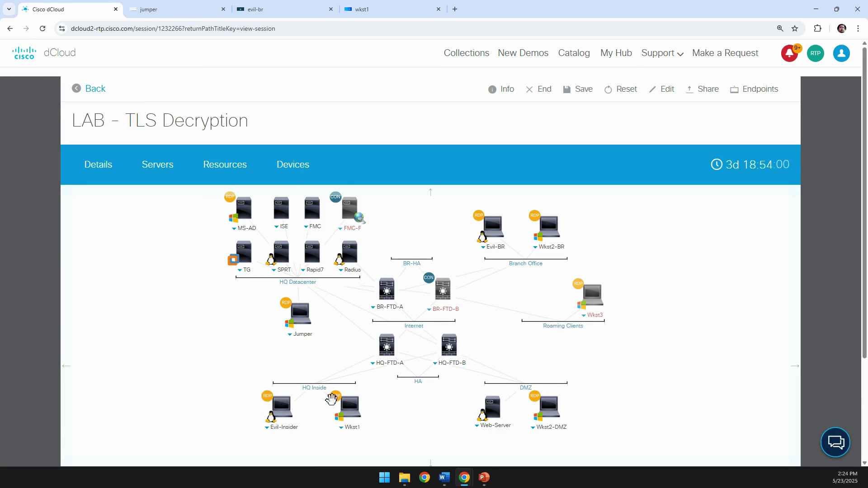Open RDP badge on Jumper workstation

(286, 303)
